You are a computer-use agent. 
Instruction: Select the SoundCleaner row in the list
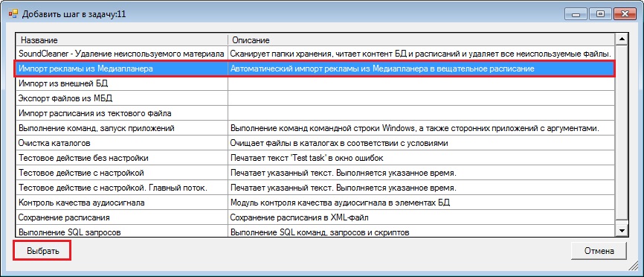tap(315, 54)
